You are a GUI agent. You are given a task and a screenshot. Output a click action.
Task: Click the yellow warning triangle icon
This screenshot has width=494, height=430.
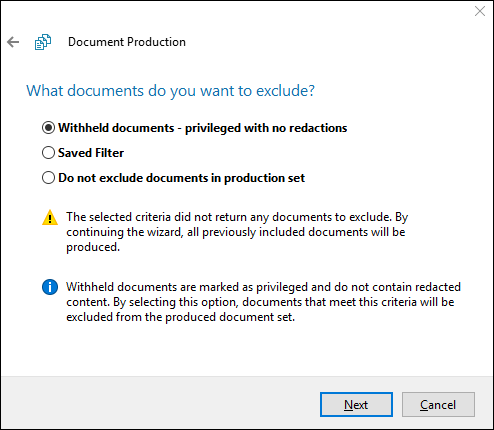tap(50, 217)
